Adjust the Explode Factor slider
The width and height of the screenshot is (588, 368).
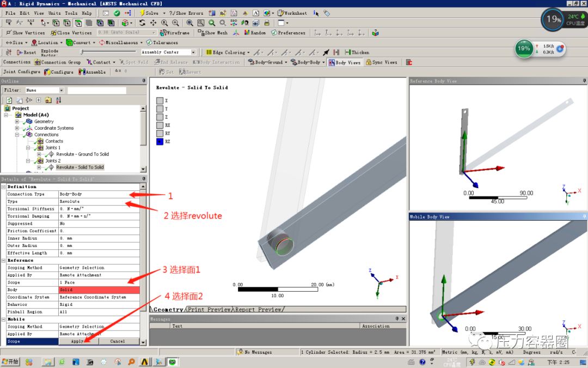pos(82,52)
